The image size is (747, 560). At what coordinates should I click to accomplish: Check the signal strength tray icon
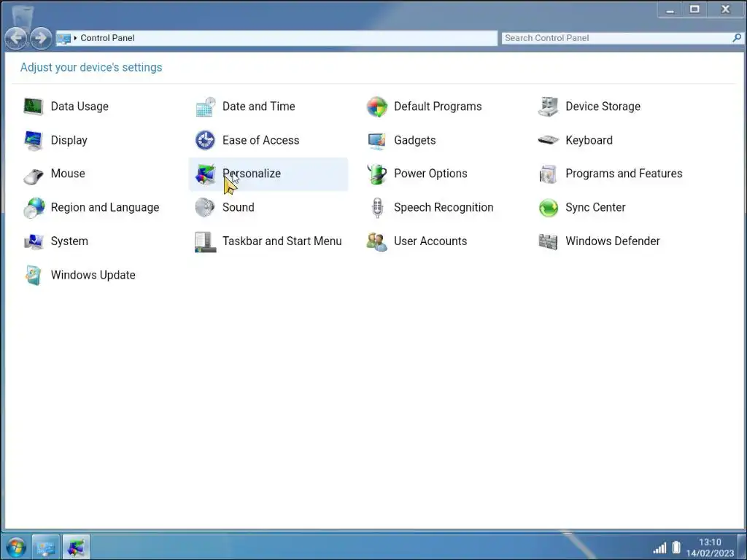tap(659, 548)
